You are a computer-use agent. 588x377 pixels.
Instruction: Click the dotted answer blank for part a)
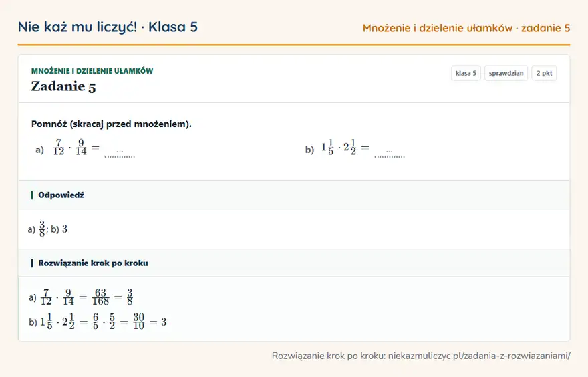(x=120, y=154)
